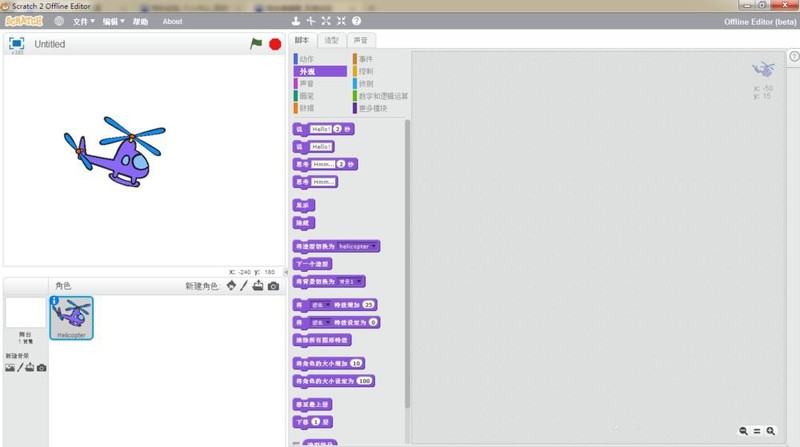This screenshot has width=800, height=447.
Task: Collapse the stage using the small arrow
Action: click(x=286, y=272)
